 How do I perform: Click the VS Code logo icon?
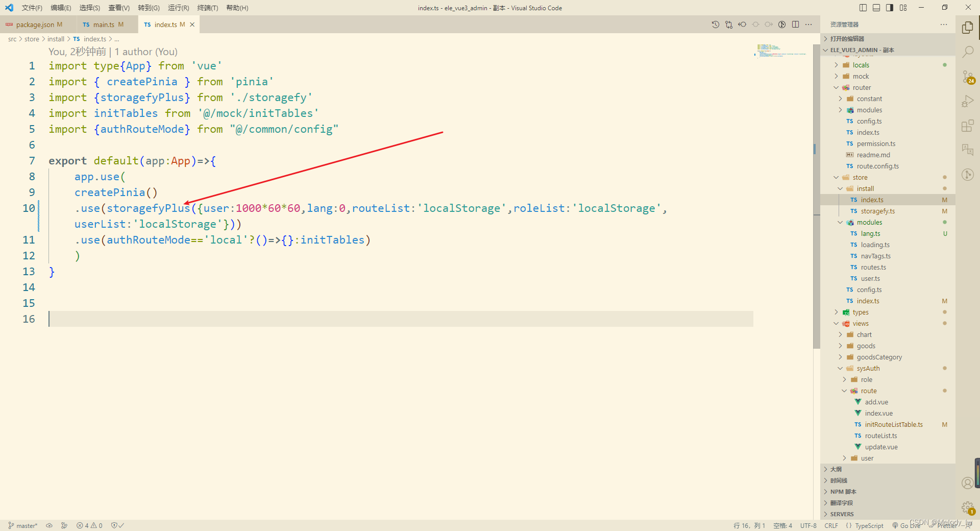[x=9, y=8]
